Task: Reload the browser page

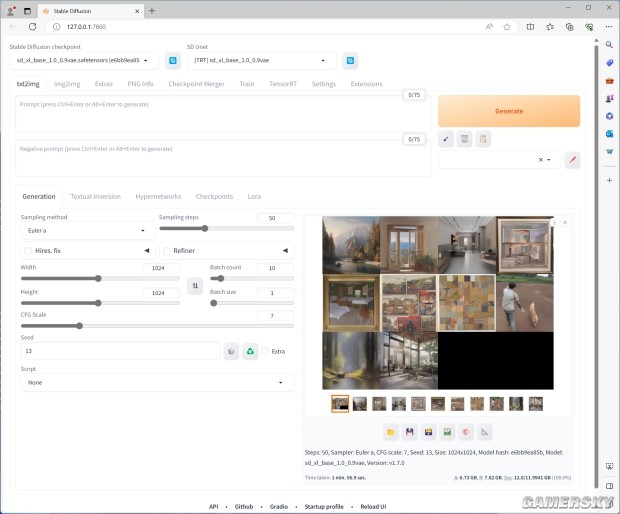Action: 32,26
